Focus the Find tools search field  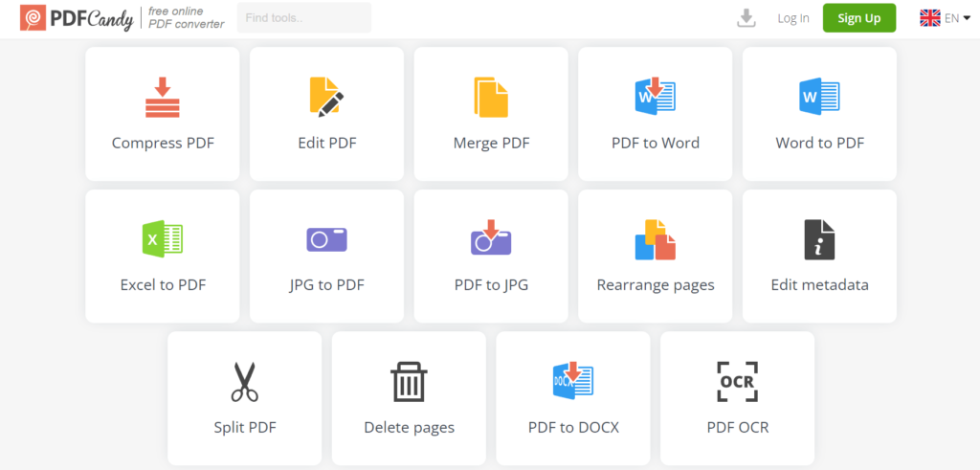[304, 17]
